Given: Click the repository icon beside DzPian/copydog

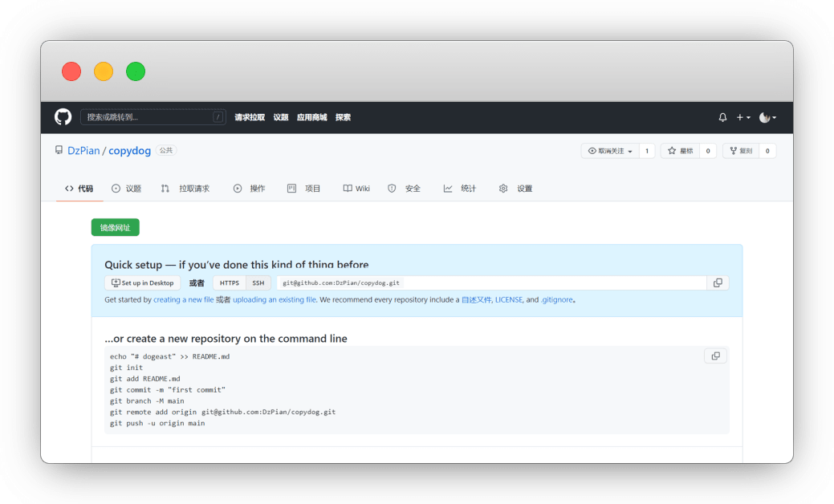Looking at the screenshot, I should tap(58, 150).
